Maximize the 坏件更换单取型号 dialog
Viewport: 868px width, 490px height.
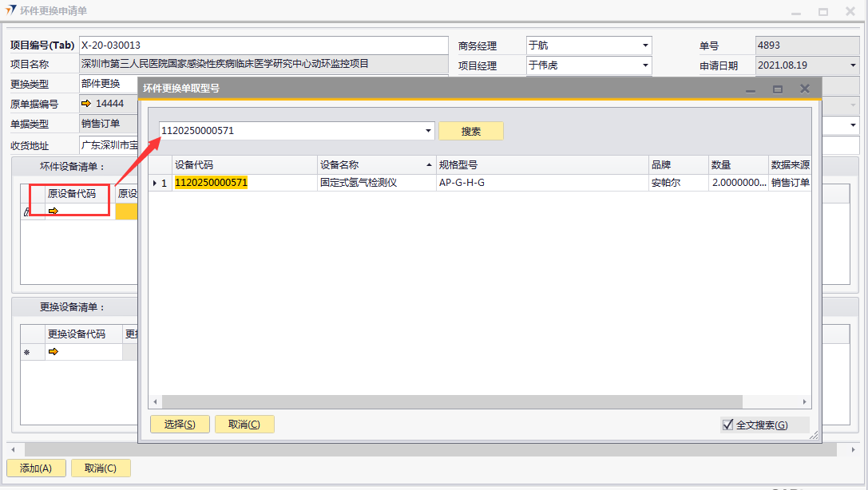777,89
